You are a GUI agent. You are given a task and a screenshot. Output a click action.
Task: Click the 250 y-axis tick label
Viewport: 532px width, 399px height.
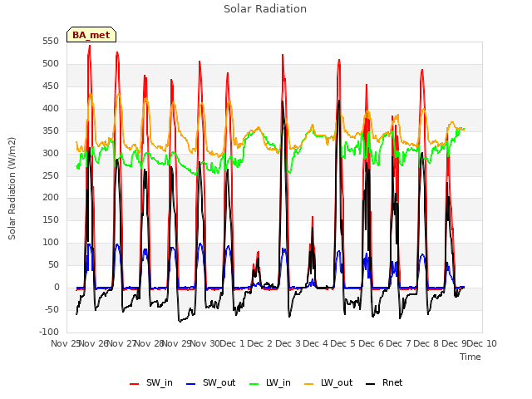51,175
